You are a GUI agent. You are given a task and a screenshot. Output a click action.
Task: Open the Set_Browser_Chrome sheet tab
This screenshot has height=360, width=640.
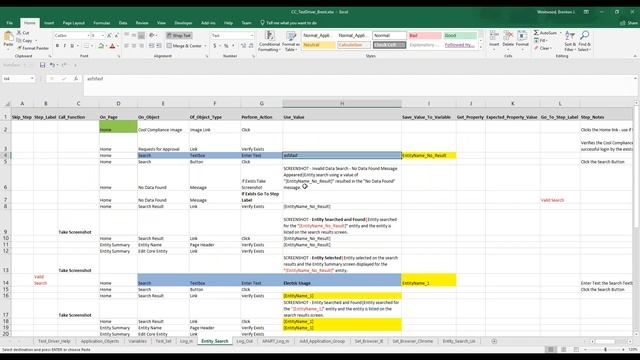(412, 341)
